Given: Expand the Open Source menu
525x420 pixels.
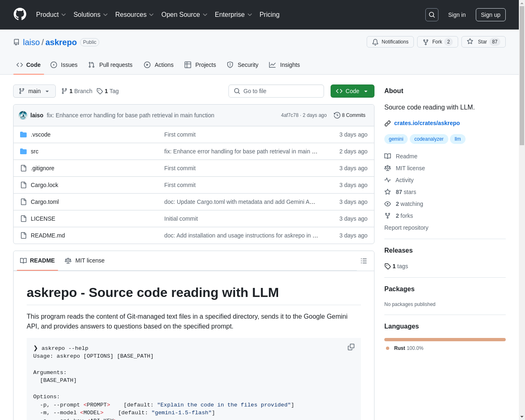Looking at the screenshot, I should pyautogui.click(x=185, y=14).
